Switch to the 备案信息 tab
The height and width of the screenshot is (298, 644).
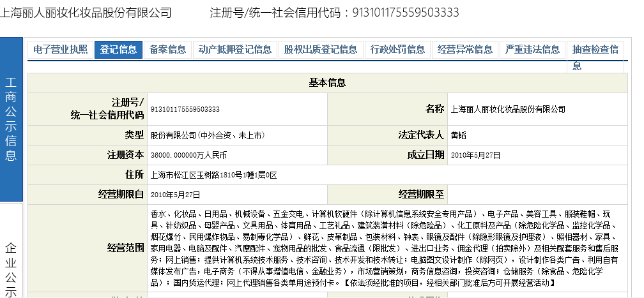coord(167,50)
